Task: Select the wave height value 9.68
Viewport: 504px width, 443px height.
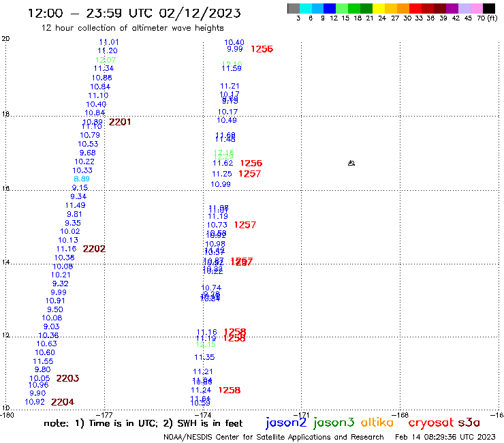Action: pyautogui.click(x=88, y=153)
